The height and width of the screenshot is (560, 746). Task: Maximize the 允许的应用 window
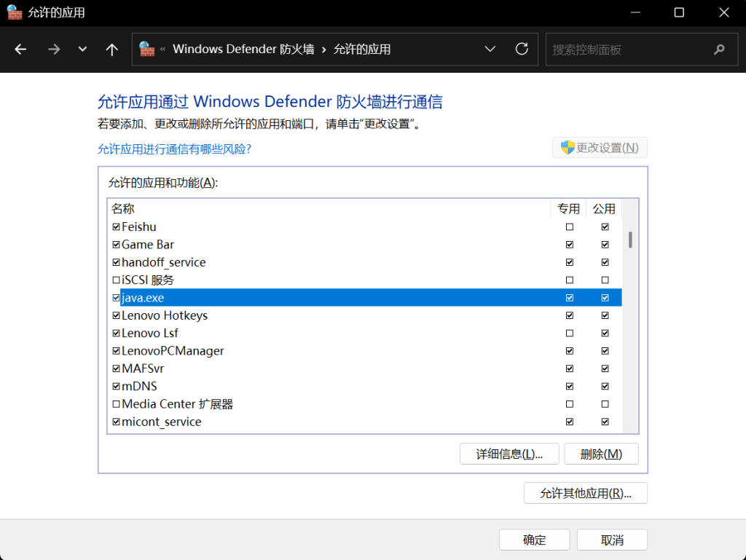point(679,12)
